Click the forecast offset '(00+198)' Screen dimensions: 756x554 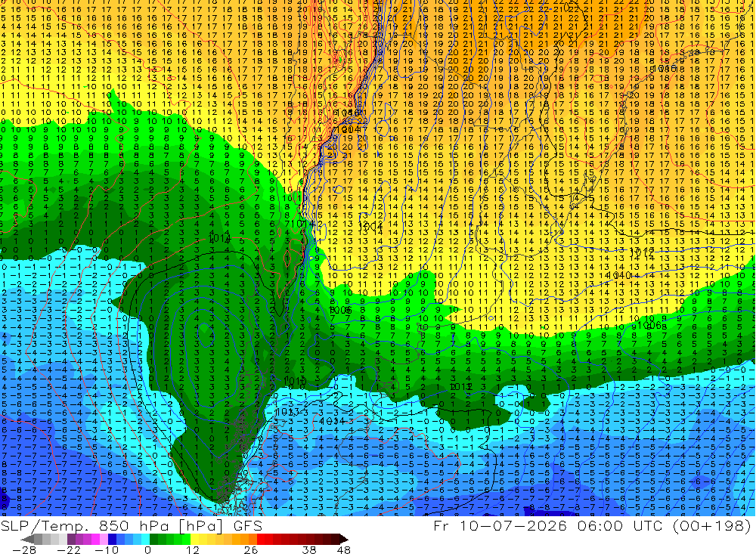711,525
